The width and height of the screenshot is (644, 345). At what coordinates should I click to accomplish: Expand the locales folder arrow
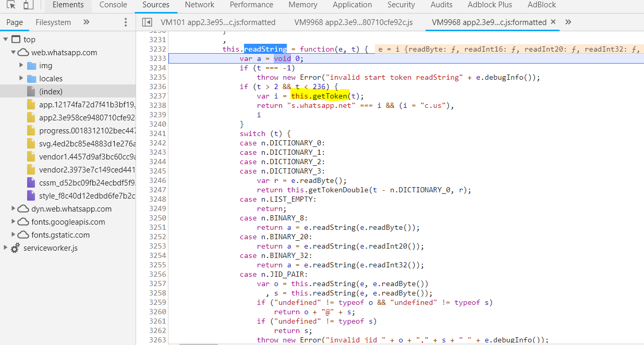pyautogui.click(x=21, y=79)
